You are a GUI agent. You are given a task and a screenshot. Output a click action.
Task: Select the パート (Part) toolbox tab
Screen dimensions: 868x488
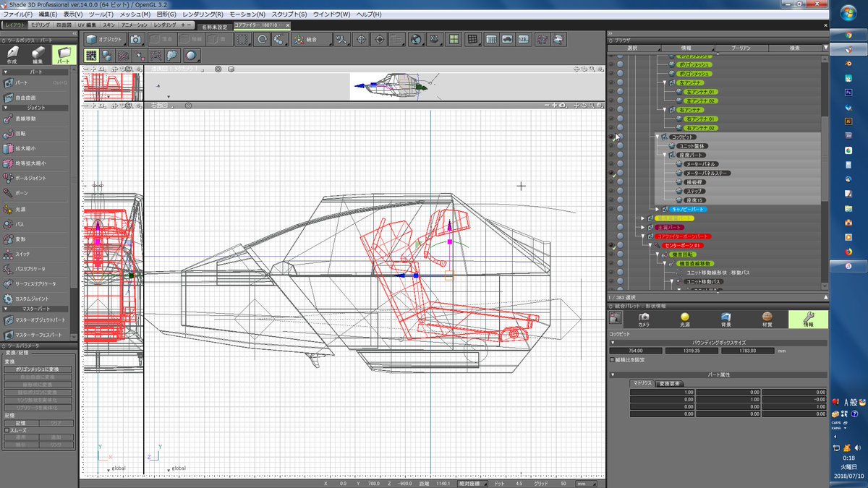click(x=64, y=55)
